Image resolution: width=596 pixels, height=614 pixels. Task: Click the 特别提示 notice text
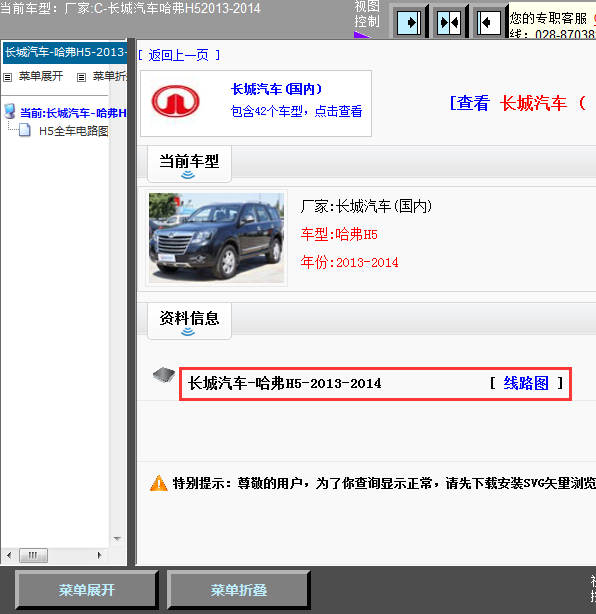(x=384, y=483)
